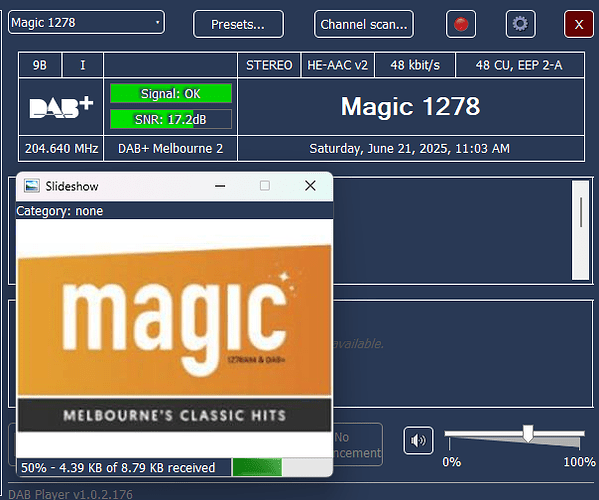Start a Channel scan
The height and width of the screenshot is (500, 599).
[364, 24]
